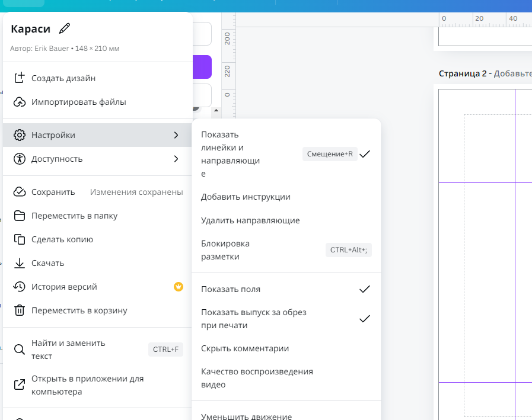Toggle Показать линейки и направляющие checkmark
The width and height of the screenshot is (532, 420).
(365, 154)
